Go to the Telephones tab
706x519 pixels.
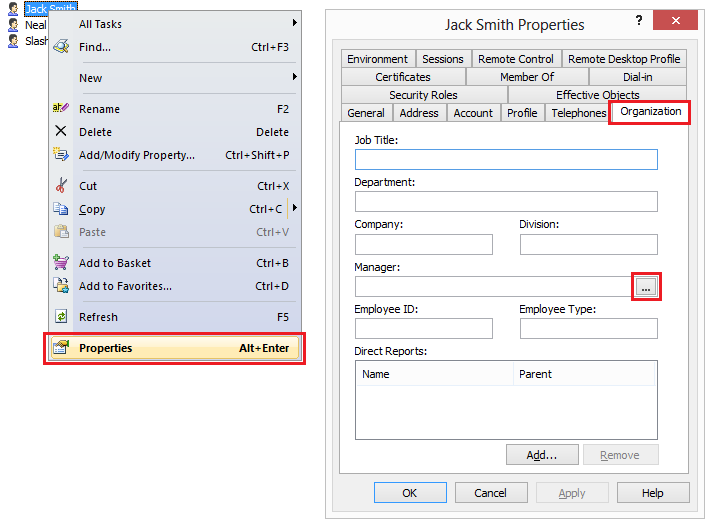click(x=578, y=113)
